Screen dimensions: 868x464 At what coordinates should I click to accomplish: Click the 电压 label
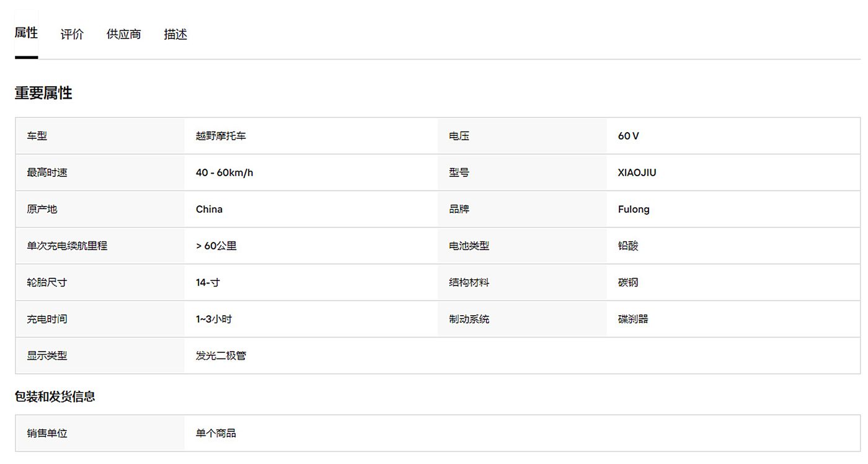pos(459,136)
